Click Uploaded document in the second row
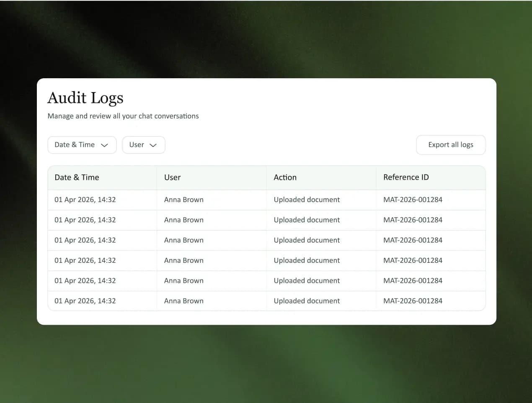 point(307,220)
